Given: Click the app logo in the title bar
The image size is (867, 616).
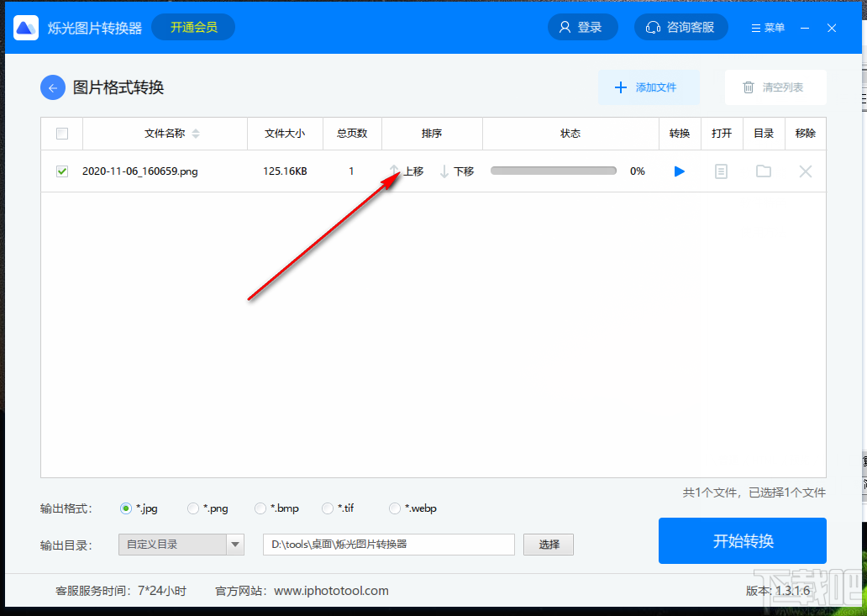Looking at the screenshot, I should click(25, 26).
